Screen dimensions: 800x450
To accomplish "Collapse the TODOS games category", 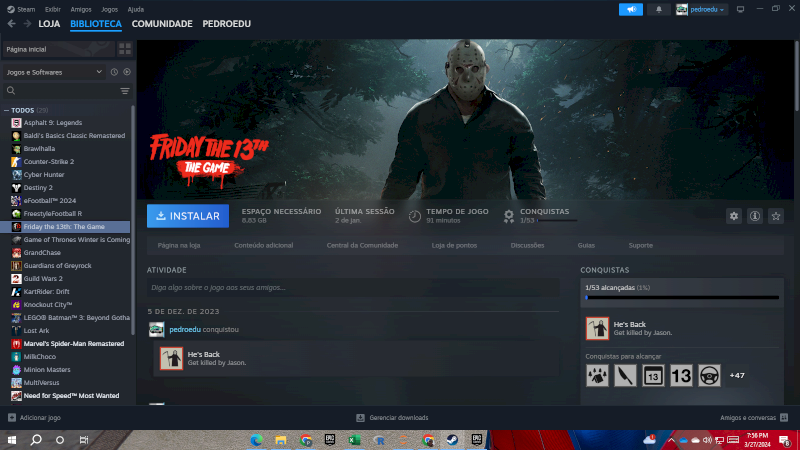I will coord(6,110).
